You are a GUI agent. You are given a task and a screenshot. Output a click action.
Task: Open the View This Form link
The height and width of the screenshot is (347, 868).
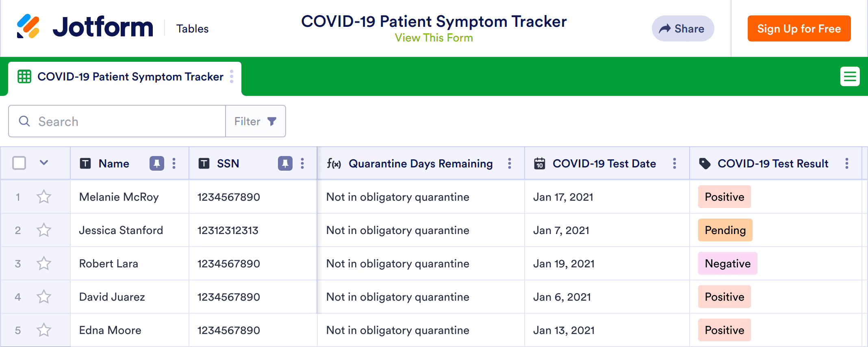434,38
